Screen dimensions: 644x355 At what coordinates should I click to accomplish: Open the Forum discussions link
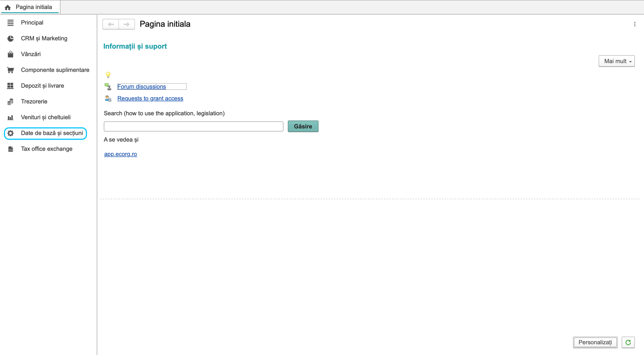click(142, 87)
